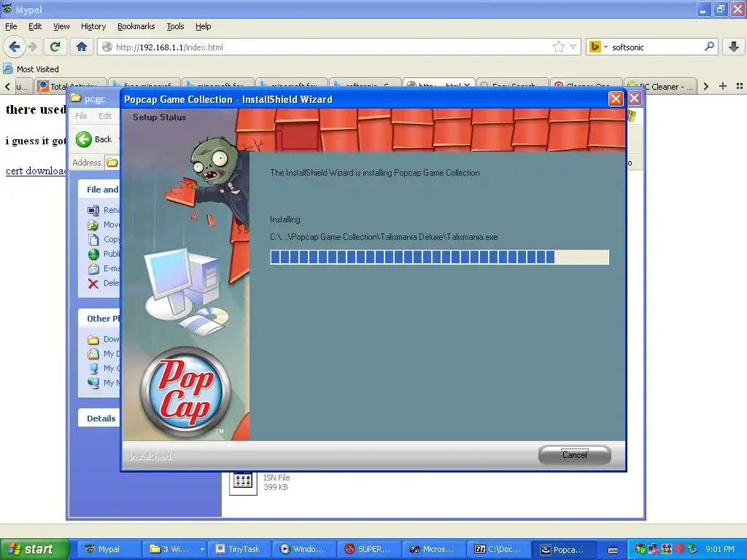Switch to SUPER taskbar button
This screenshot has width=747, height=560.
[368, 549]
